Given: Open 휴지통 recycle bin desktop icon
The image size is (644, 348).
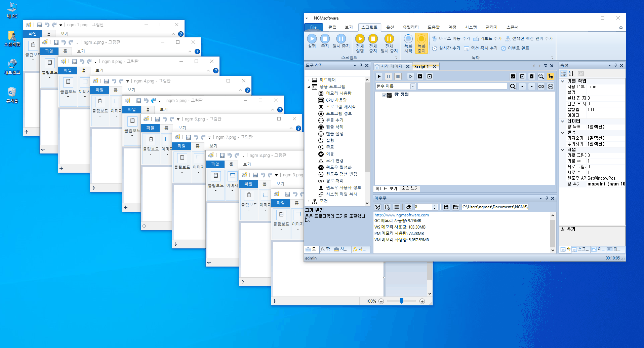Looking at the screenshot, I should 12,95.
